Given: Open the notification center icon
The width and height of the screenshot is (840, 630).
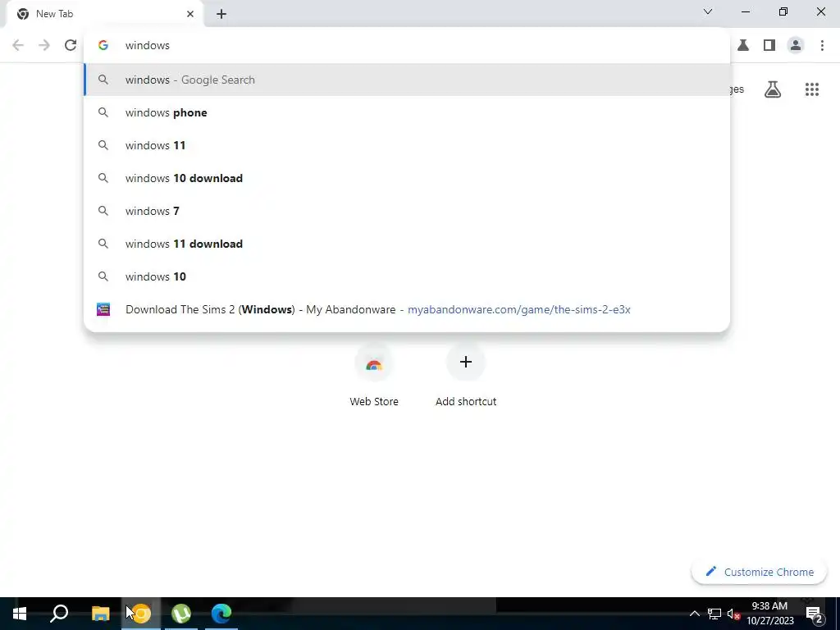Looking at the screenshot, I should (x=814, y=614).
